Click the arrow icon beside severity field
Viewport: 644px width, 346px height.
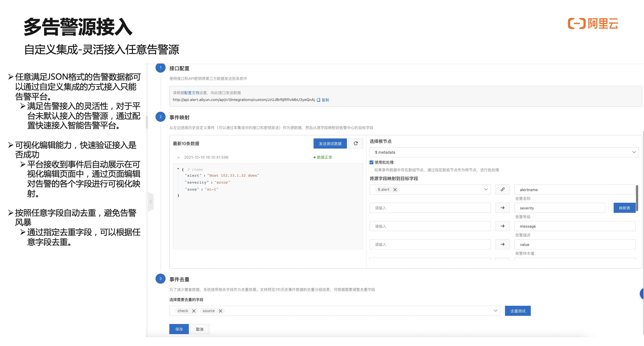pos(502,208)
